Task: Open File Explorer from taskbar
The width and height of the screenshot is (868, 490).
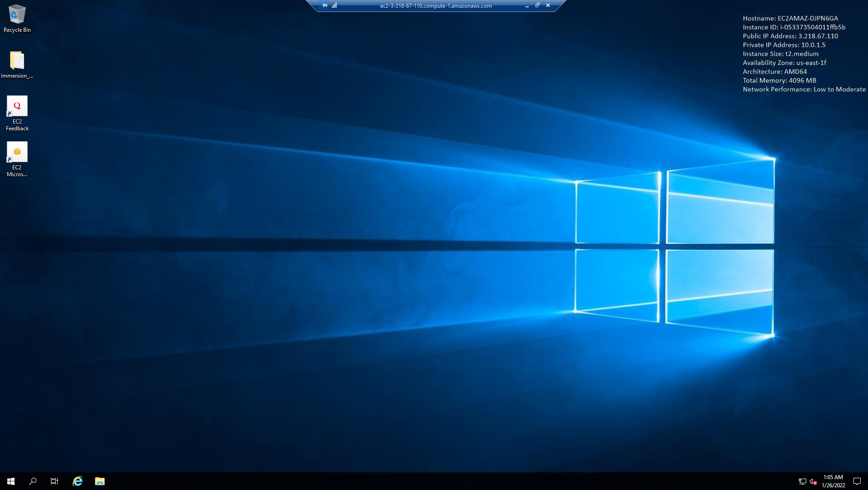Action: (100, 481)
